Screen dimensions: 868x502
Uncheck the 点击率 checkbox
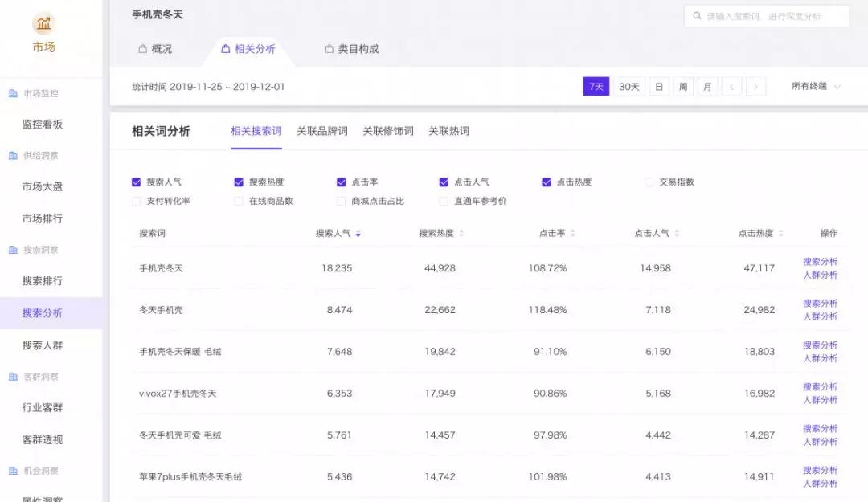click(x=341, y=182)
